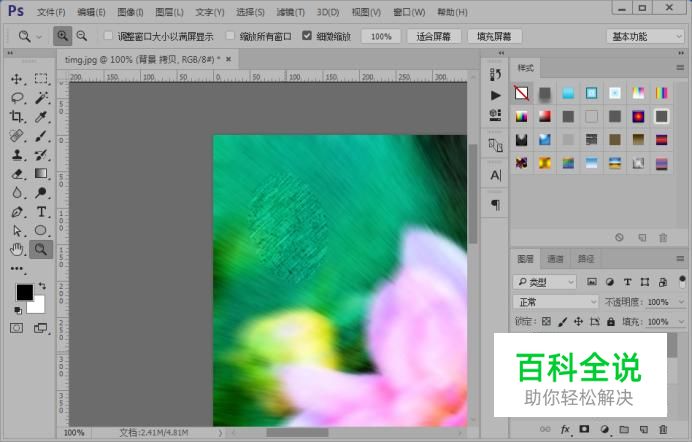
Task: Select the Healing Brush tool
Action: pyautogui.click(x=17, y=135)
